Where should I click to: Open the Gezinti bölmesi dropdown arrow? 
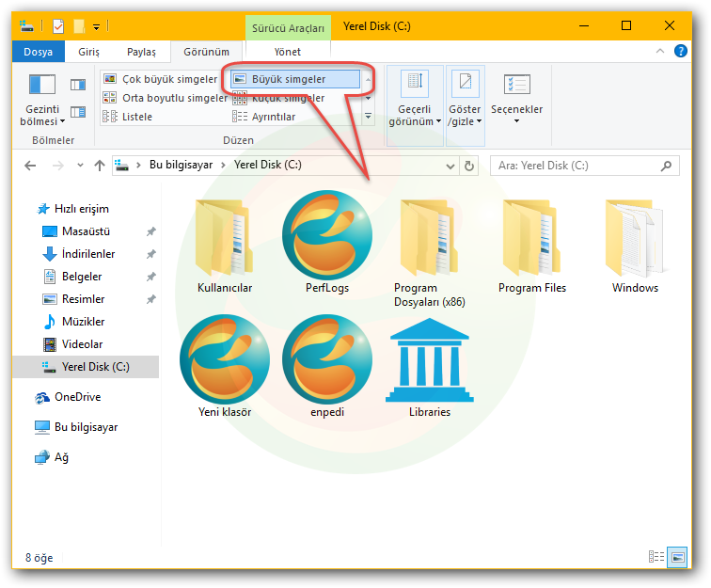pos(63,121)
